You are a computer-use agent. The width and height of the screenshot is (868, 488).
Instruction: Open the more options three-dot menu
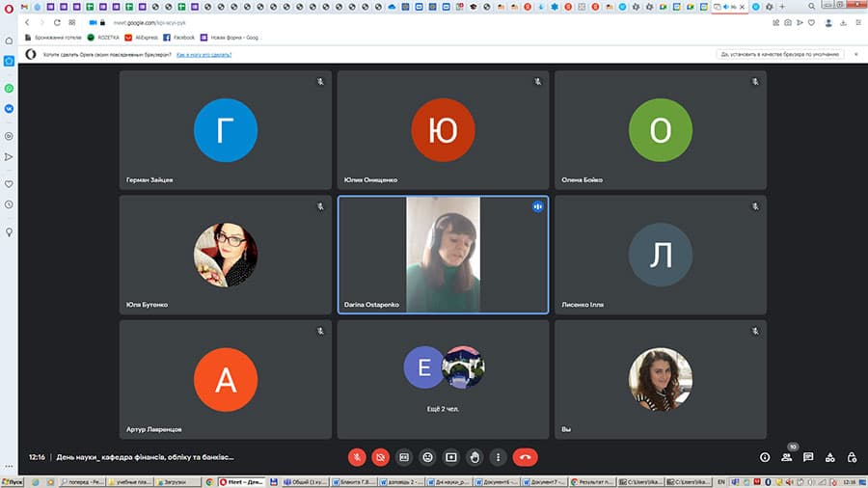pyautogui.click(x=499, y=457)
